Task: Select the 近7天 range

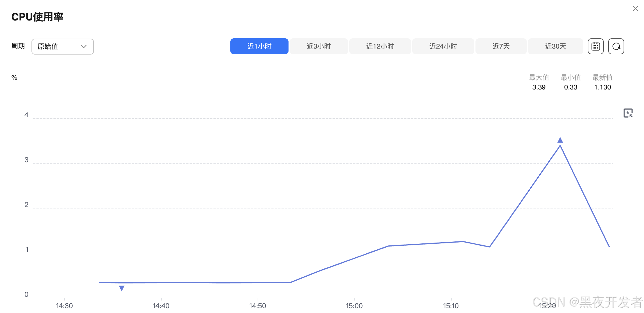Action: [x=501, y=46]
